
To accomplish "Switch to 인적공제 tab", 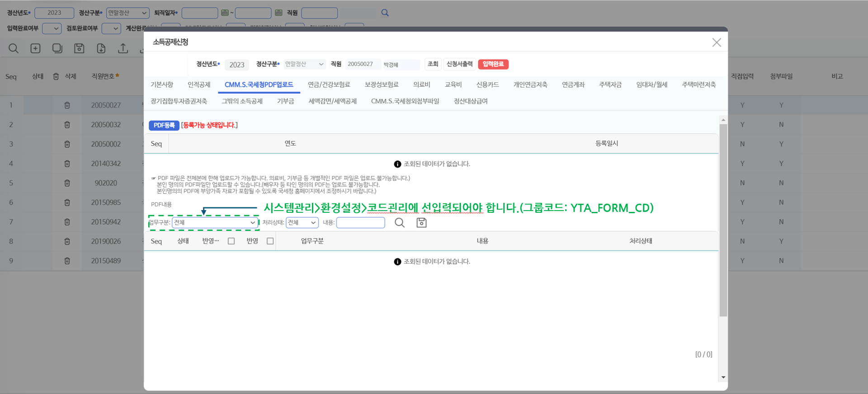I will point(199,84).
